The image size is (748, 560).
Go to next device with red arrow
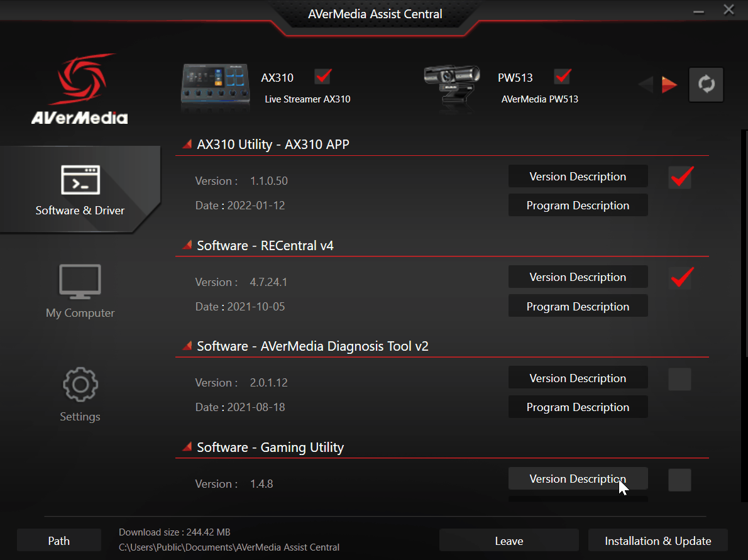[x=669, y=84]
